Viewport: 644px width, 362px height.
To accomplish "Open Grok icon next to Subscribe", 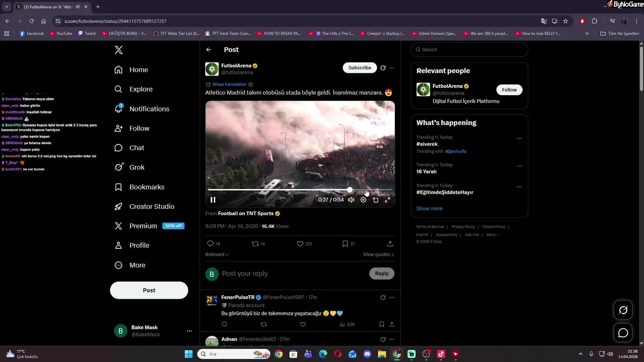I will 383,68.
